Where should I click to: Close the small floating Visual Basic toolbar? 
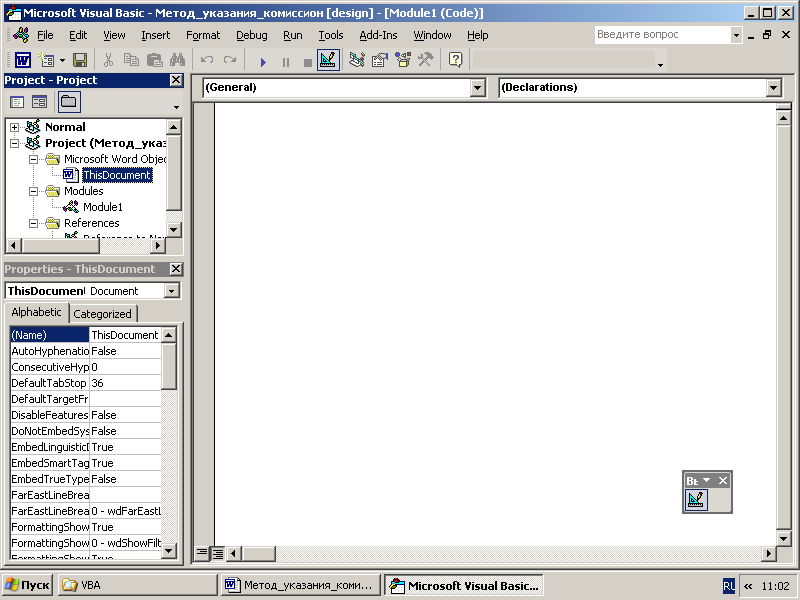723,481
